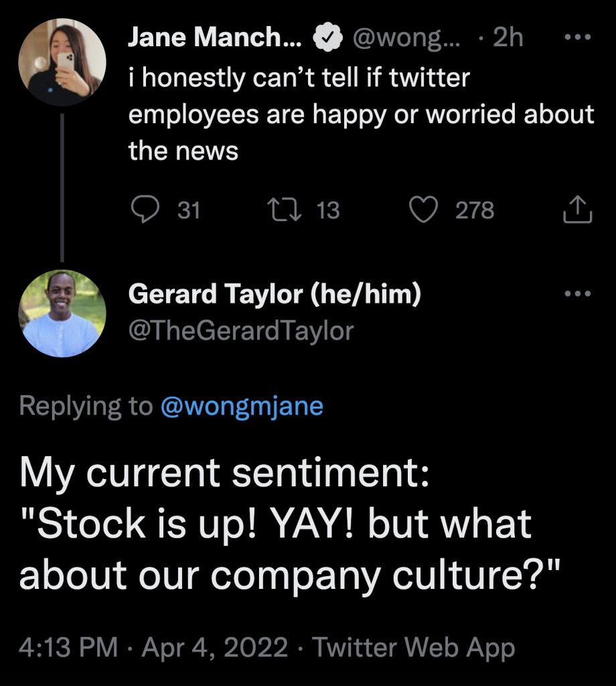
Task: Like the tweet with the heart icon
Action: [422, 210]
